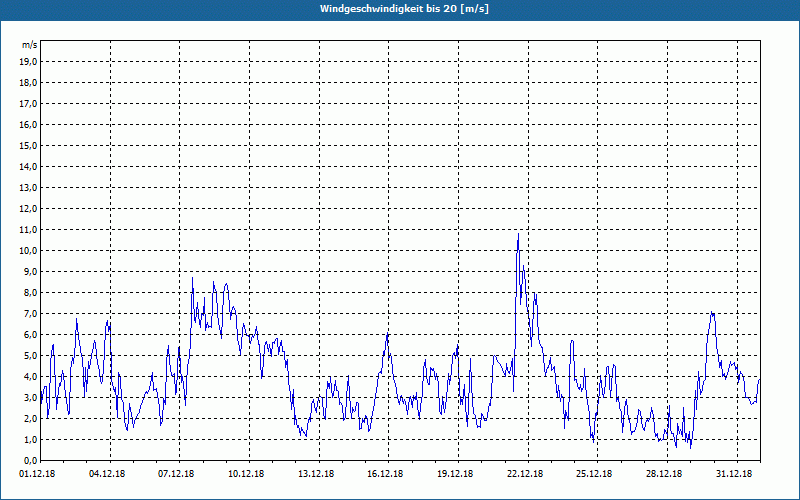Click the '3,0' y-axis label
800x500 pixels.
click(30, 397)
